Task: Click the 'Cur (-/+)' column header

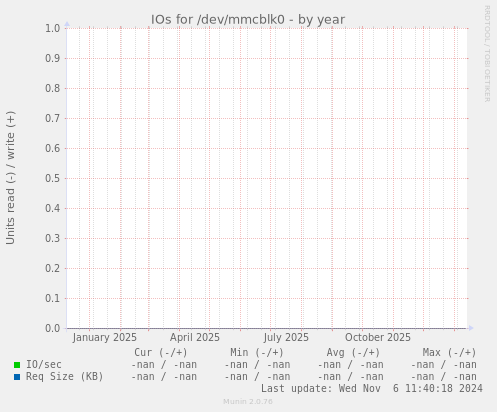Action: 161,352
